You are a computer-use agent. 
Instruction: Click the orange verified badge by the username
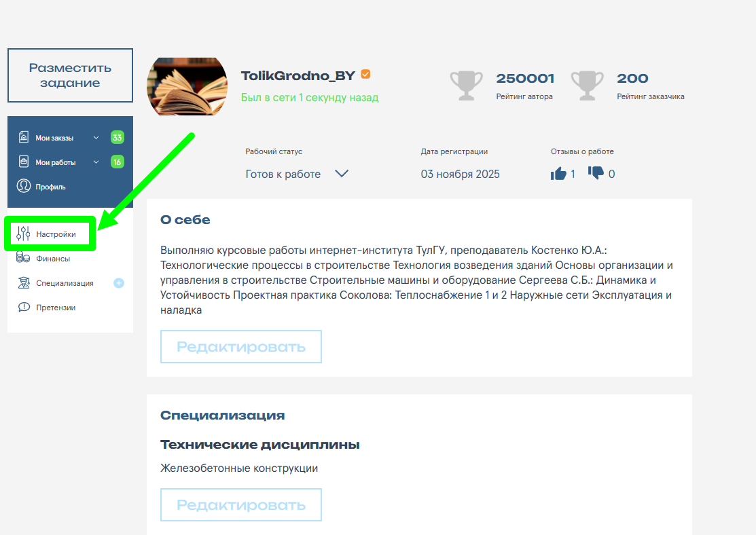(365, 74)
